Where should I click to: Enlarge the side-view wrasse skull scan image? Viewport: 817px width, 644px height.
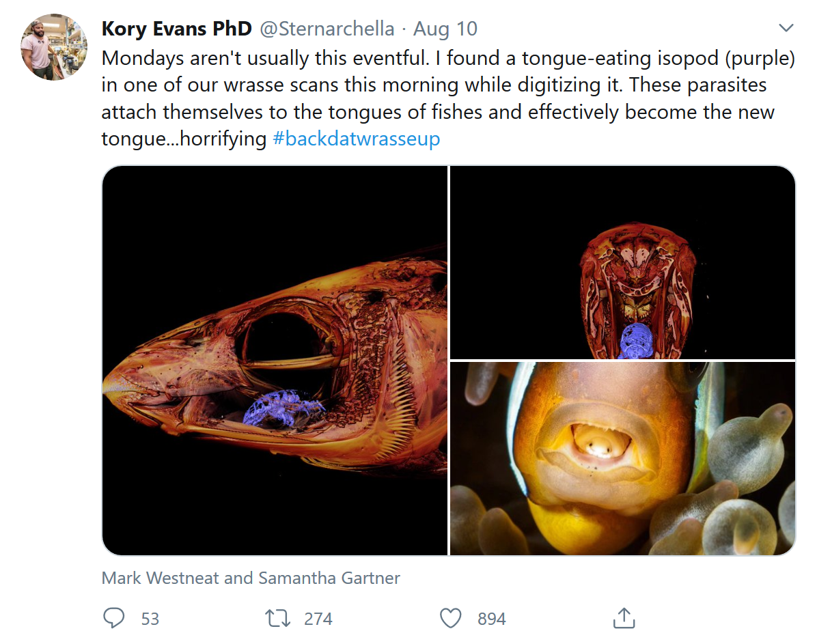tap(275, 360)
